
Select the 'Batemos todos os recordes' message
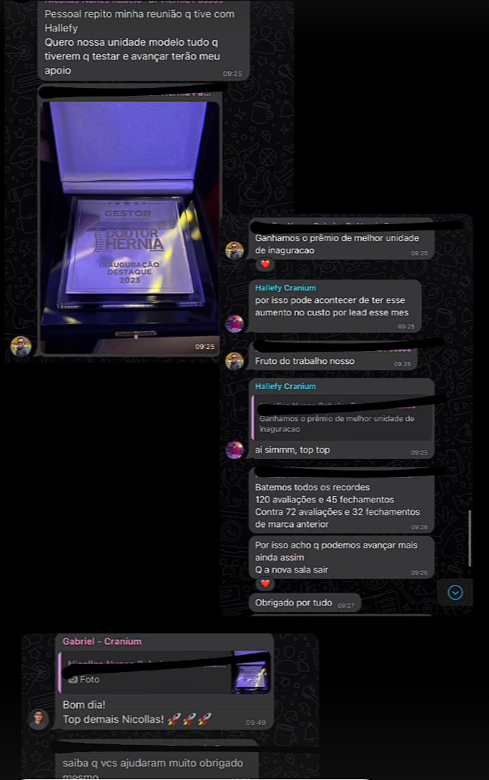tap(341, 501)
